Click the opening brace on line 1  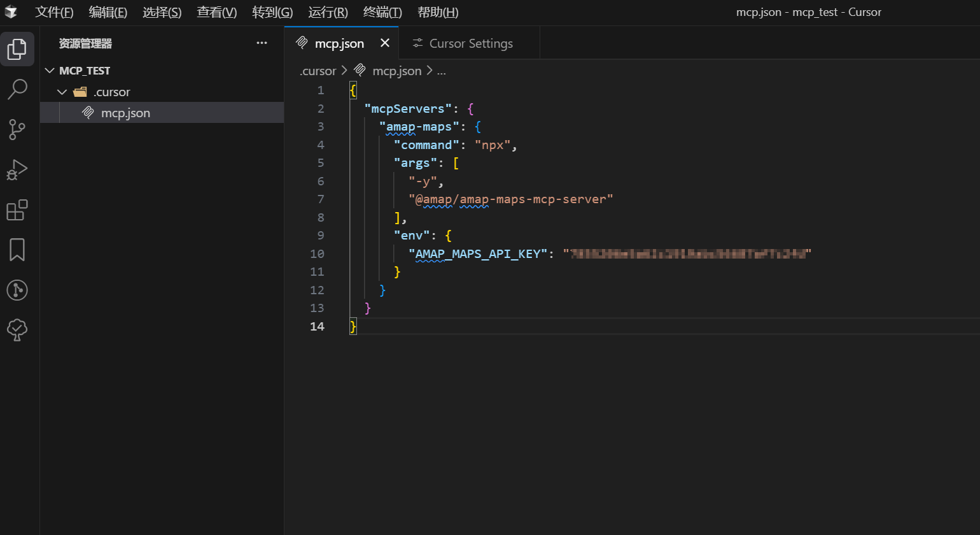[353, 90]
